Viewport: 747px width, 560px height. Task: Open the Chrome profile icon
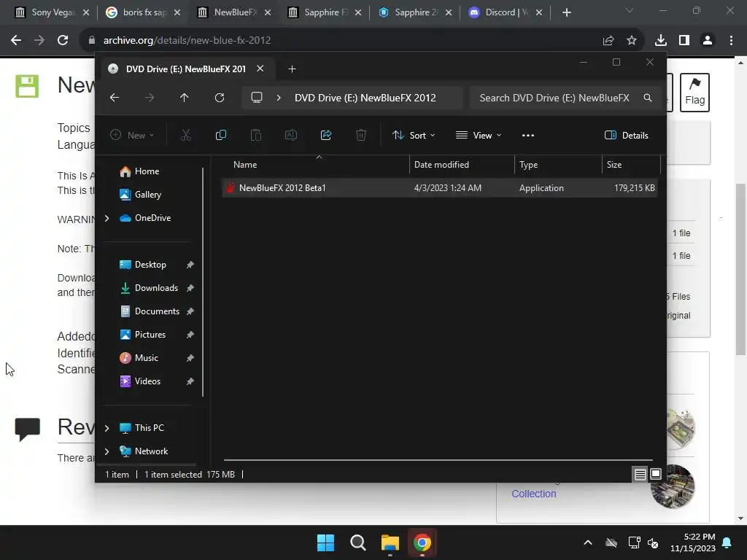coord(708,41)
